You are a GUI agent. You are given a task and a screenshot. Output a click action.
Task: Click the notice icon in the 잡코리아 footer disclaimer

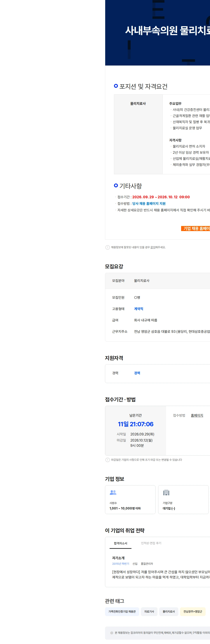(x=112, y=633)
